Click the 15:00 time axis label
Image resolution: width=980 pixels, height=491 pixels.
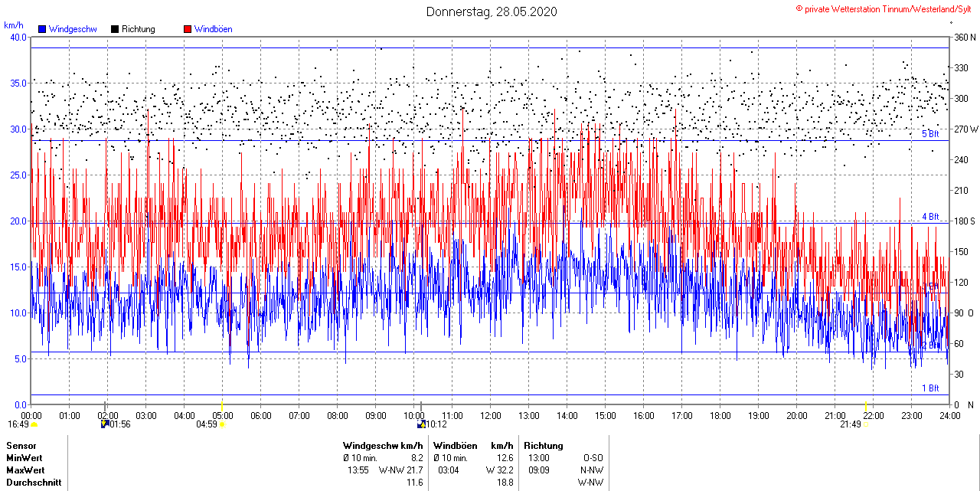pos(606,416)
